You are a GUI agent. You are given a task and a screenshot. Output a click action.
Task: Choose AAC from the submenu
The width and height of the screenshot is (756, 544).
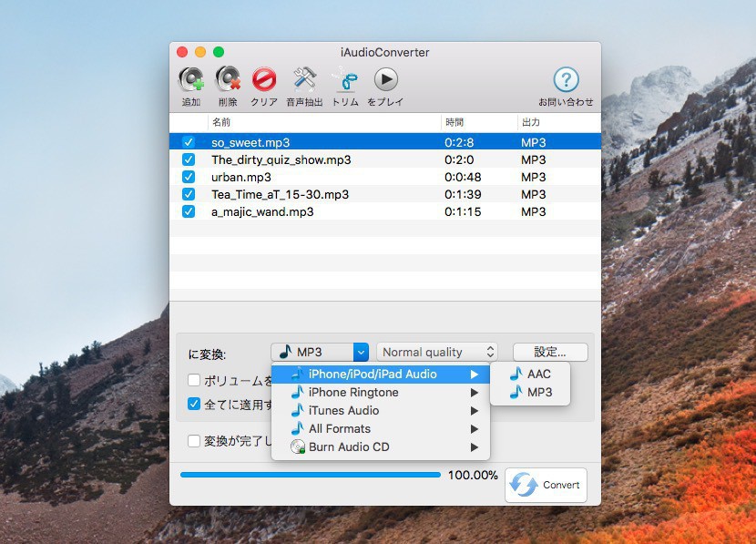(x=538, y=374)
